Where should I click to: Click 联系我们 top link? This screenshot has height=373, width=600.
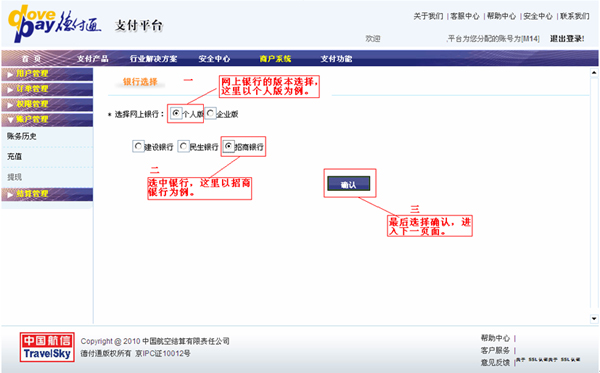pyautogui.click(x=575, y=16)
